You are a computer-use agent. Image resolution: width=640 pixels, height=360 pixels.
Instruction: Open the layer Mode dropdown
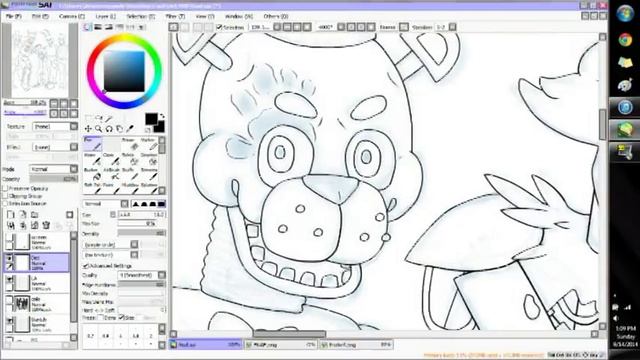[x=53, y=169]
